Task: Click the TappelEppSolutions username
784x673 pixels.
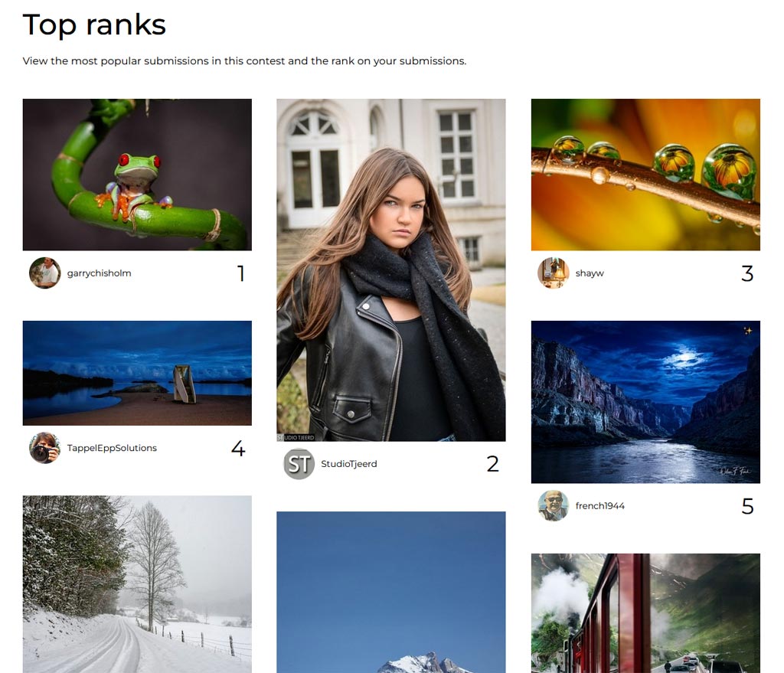Action: pyautogui.click(x=112, y=448)
